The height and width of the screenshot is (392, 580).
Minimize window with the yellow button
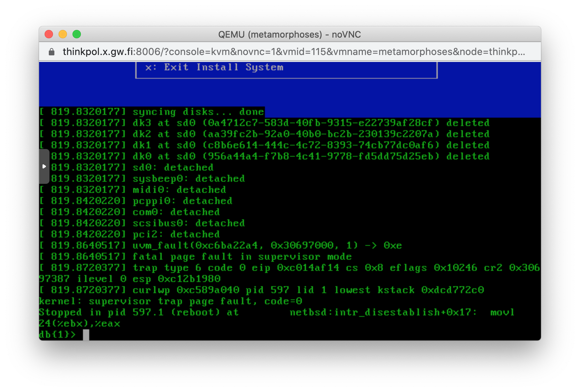coord(63,34)
